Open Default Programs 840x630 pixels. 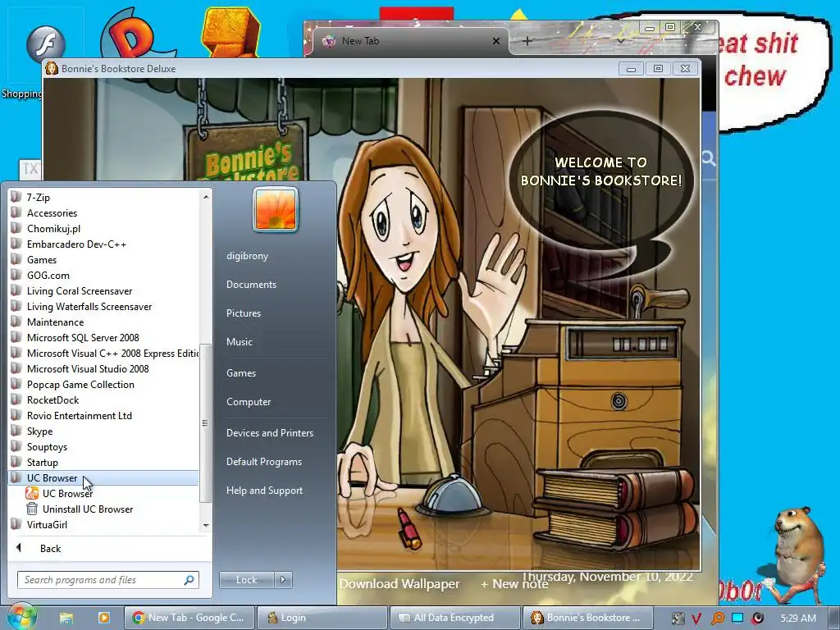pyautogui.click(x=263, y=462)
